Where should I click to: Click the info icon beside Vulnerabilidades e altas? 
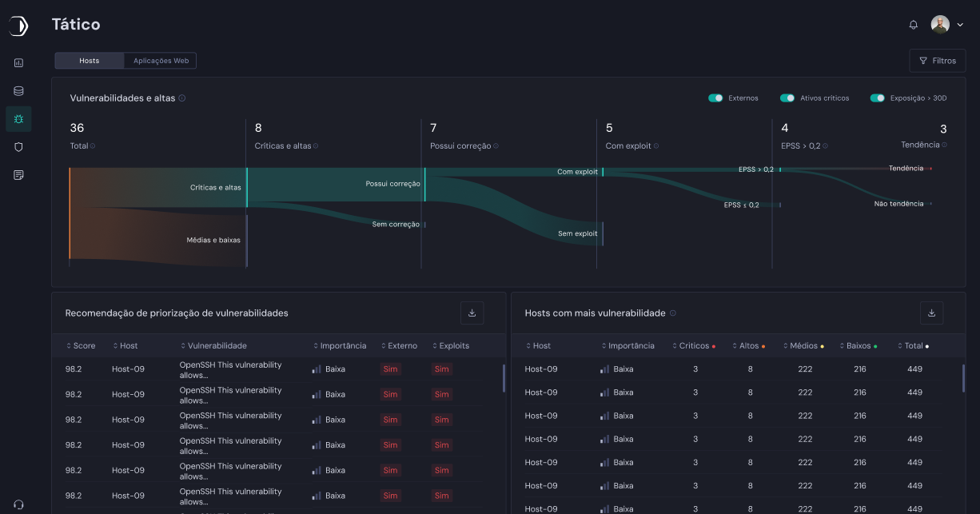point(182,98)
